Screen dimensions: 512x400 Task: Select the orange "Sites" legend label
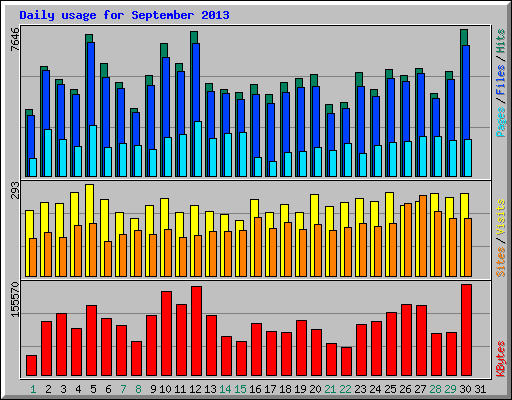(x=500, y=262)
